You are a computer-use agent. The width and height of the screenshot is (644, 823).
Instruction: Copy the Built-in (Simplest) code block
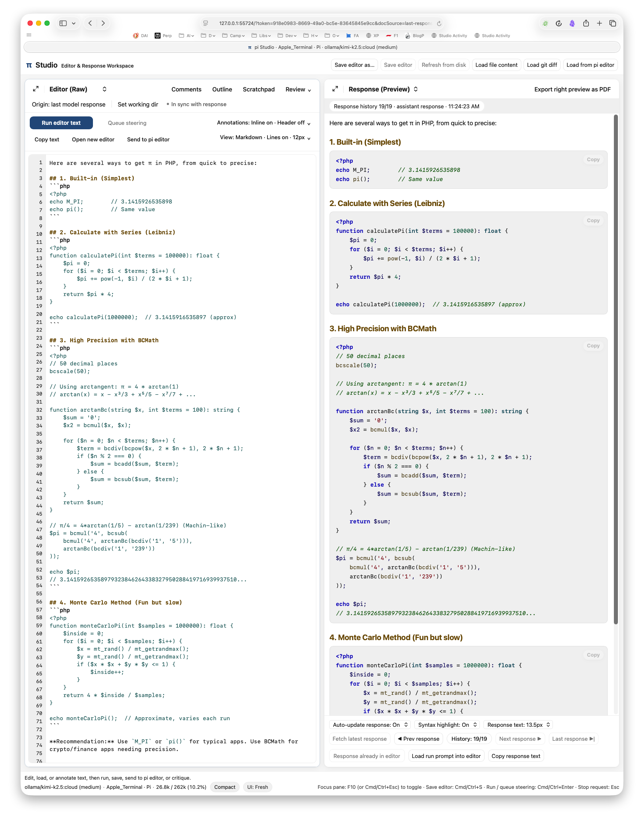pos(593,159)
